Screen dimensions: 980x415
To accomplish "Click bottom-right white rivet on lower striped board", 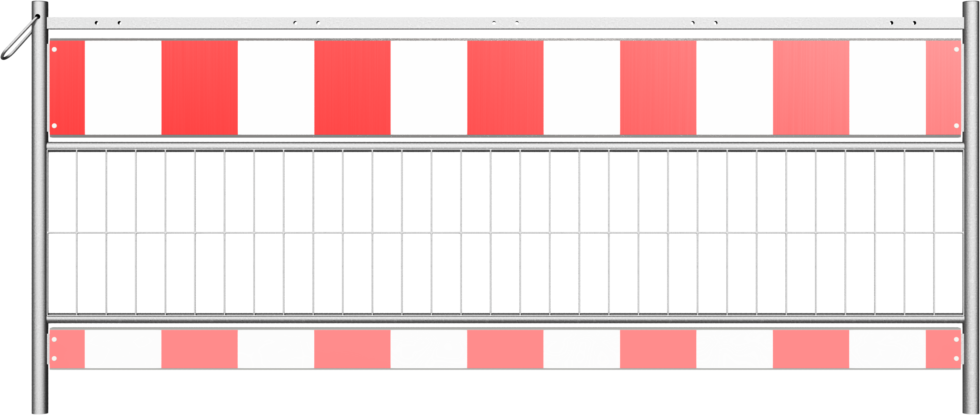I will pos(956,358).
